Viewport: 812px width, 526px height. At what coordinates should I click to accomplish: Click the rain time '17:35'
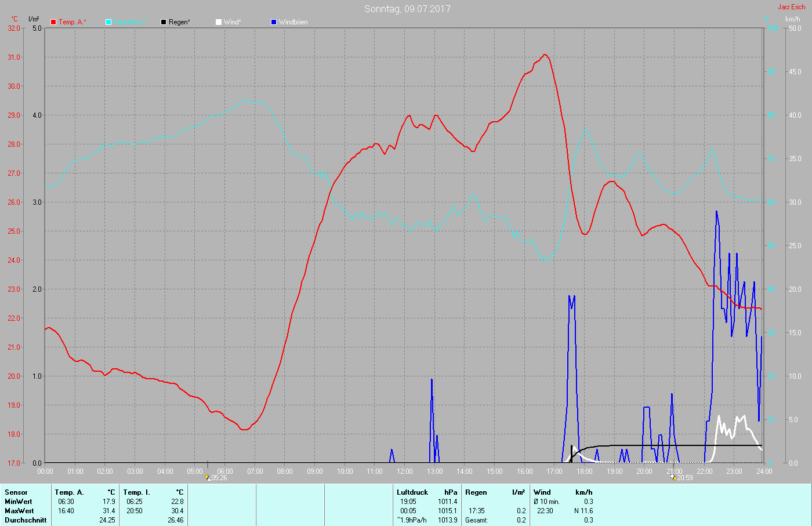point(477,511)
